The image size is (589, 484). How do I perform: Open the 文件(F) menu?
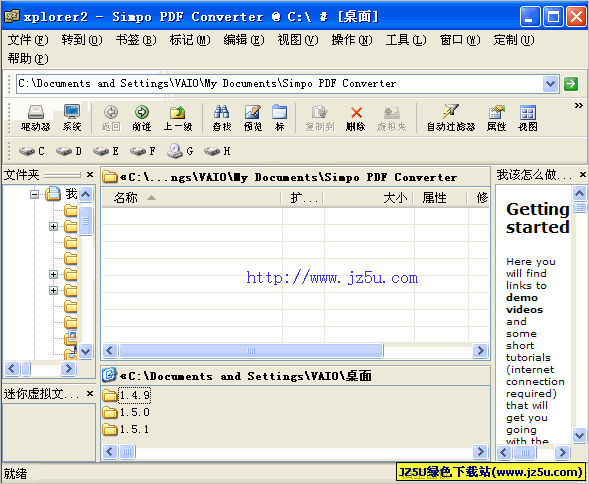click(x=28, y=40)
